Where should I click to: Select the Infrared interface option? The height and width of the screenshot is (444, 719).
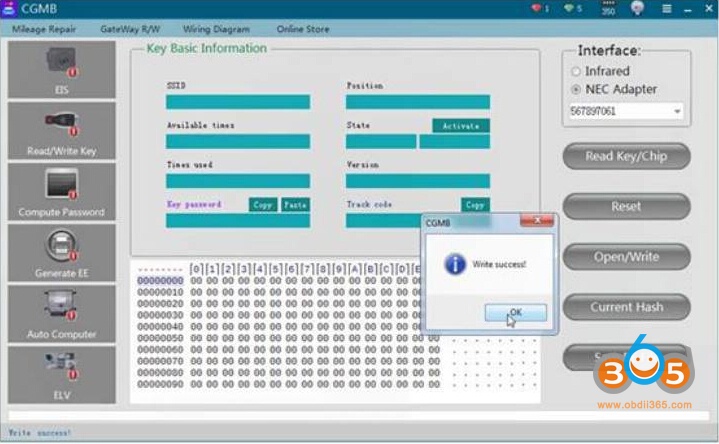[x=576, y=72]
